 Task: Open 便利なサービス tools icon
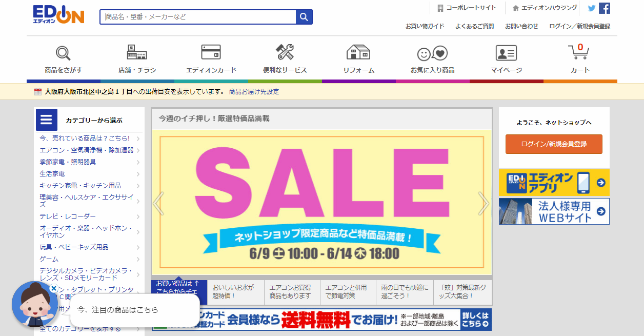(285, 52)
